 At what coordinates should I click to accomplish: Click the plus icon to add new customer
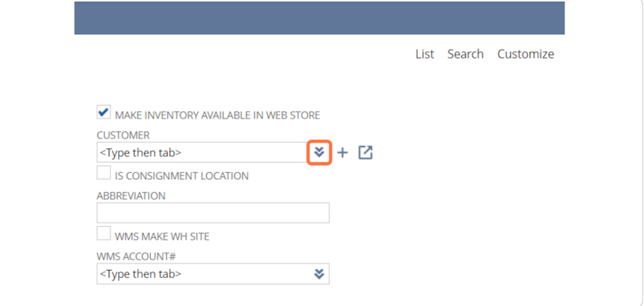342,152
